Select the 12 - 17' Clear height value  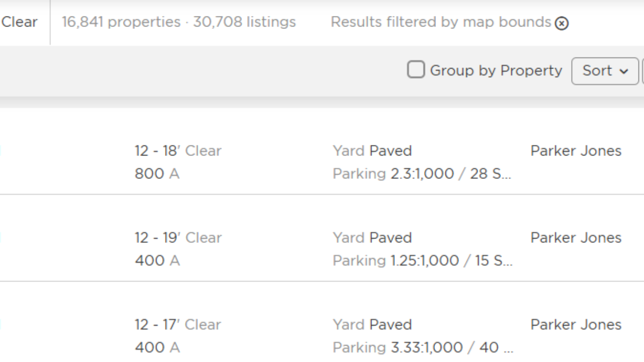point(177,324)
